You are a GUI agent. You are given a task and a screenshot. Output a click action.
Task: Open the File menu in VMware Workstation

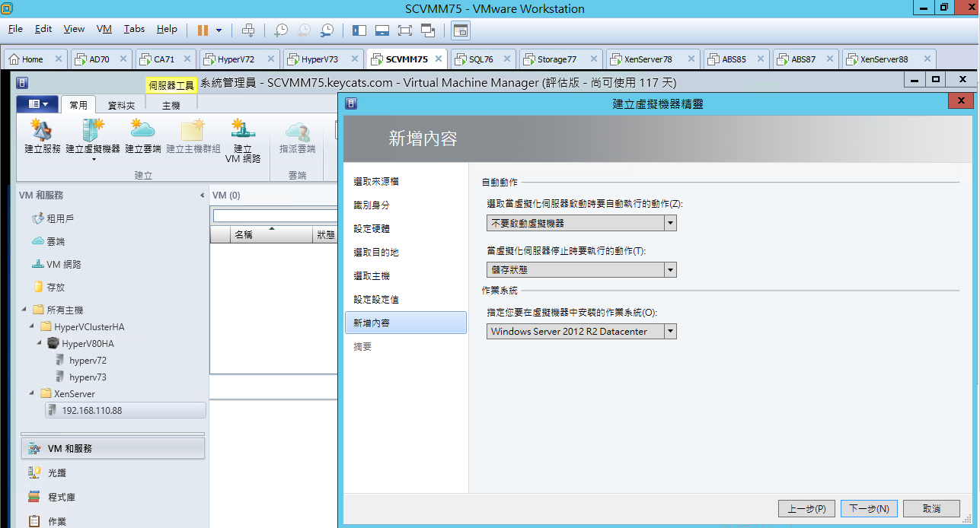[x=15, y=29]
